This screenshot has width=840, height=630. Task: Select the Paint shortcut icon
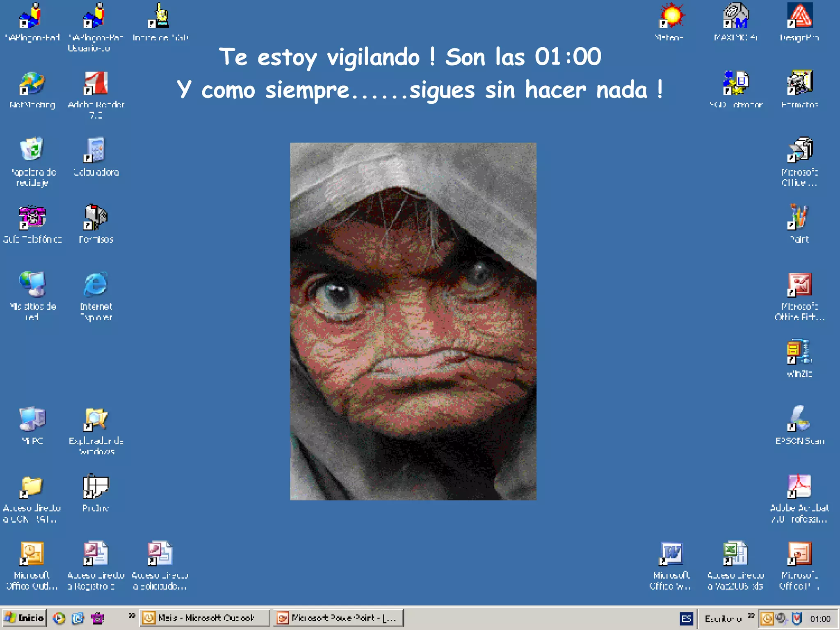pos(799,217)
